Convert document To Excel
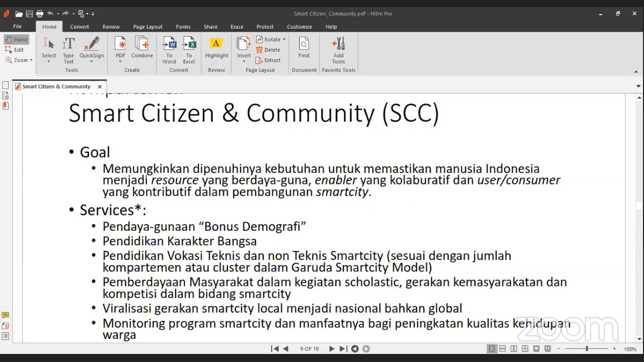 tap(189, 50)
